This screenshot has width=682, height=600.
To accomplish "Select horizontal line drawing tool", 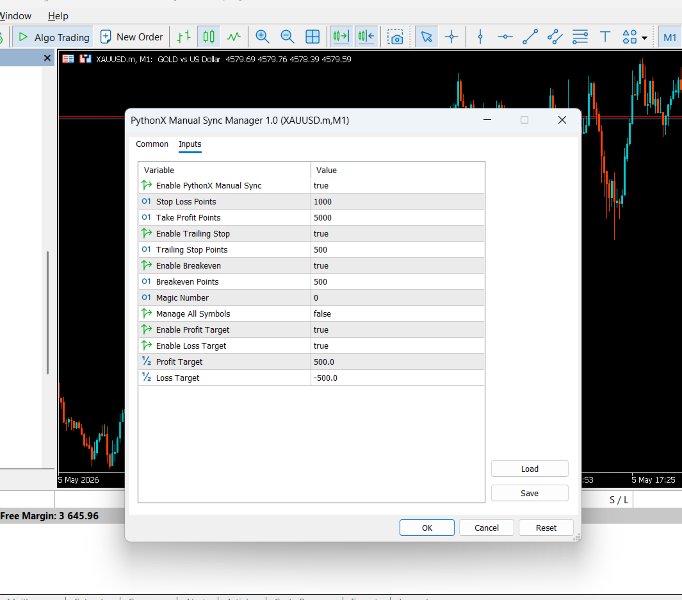I will [505, 37].
